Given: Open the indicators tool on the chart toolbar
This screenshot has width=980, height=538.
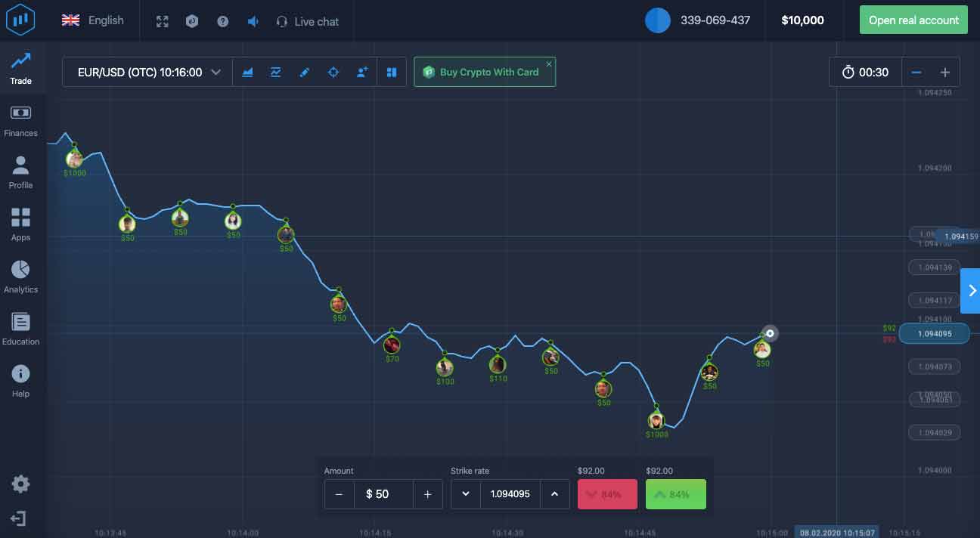Looking at the screenshot, I should (x=275, y=72).
